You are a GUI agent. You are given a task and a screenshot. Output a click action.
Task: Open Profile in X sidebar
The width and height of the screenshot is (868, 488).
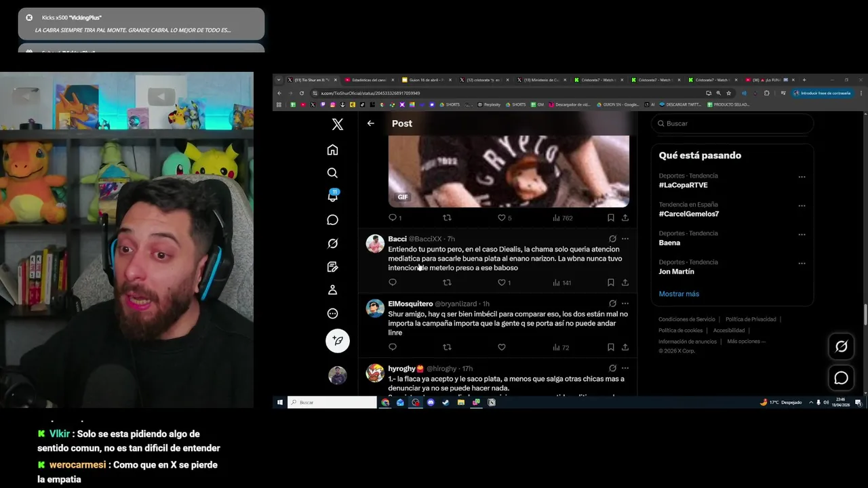332,290
